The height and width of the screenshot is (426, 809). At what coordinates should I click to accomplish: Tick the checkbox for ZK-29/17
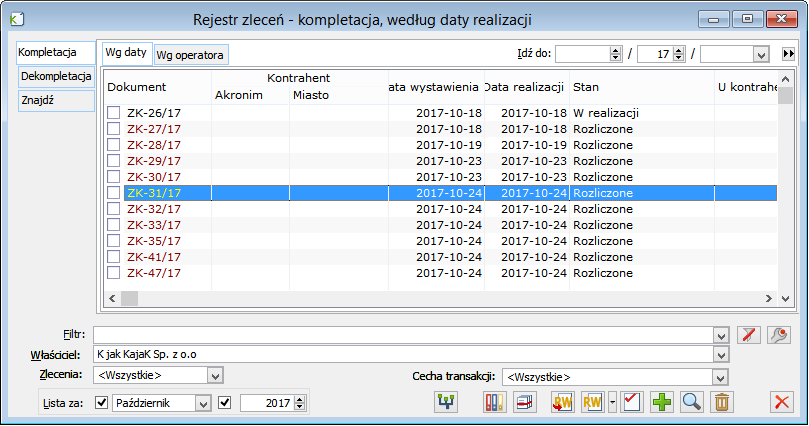click(x=114, y=160)
